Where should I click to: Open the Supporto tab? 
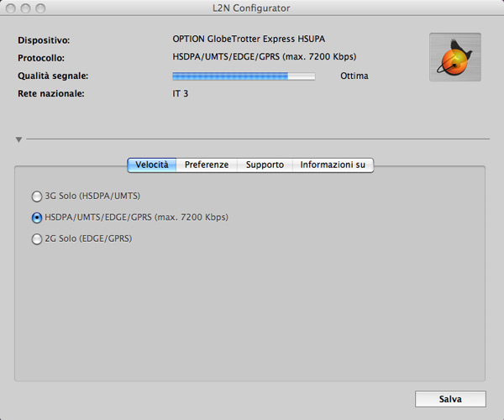tap(265, 165)
